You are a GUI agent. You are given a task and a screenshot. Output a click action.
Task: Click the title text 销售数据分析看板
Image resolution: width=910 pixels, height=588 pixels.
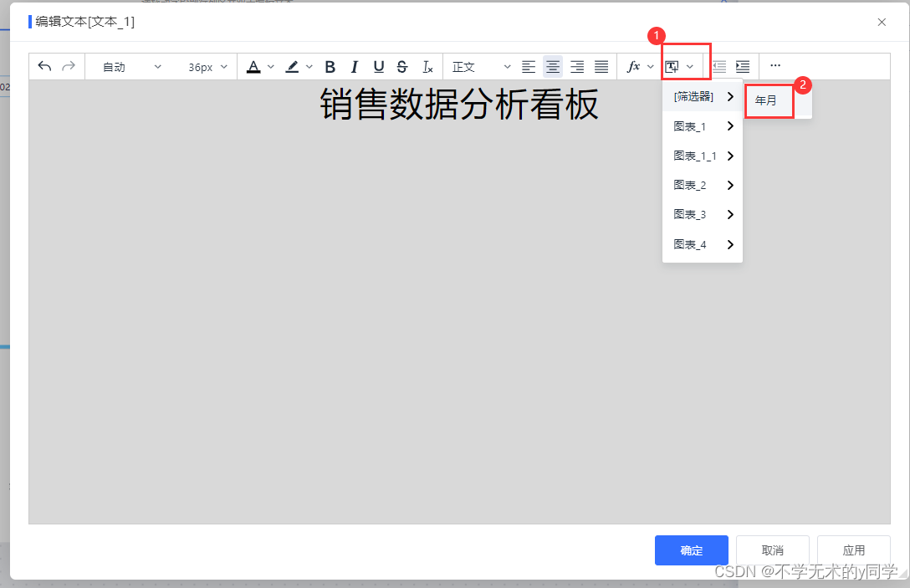click(x=457, y=104)
